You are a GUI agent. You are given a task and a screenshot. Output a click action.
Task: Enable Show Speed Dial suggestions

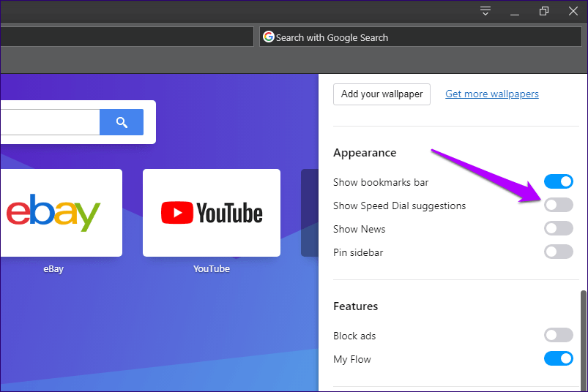click(x=559, y=205)
